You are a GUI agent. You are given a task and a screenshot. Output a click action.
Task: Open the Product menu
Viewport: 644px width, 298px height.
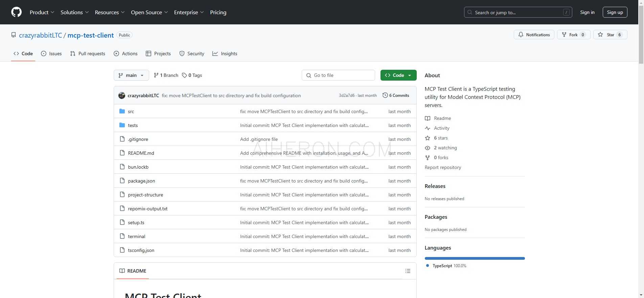(42, 12)
